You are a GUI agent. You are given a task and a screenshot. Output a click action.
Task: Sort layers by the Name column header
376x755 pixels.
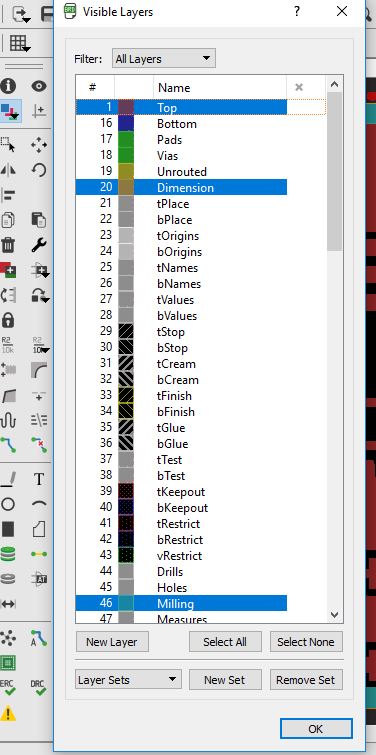[220, 88]
